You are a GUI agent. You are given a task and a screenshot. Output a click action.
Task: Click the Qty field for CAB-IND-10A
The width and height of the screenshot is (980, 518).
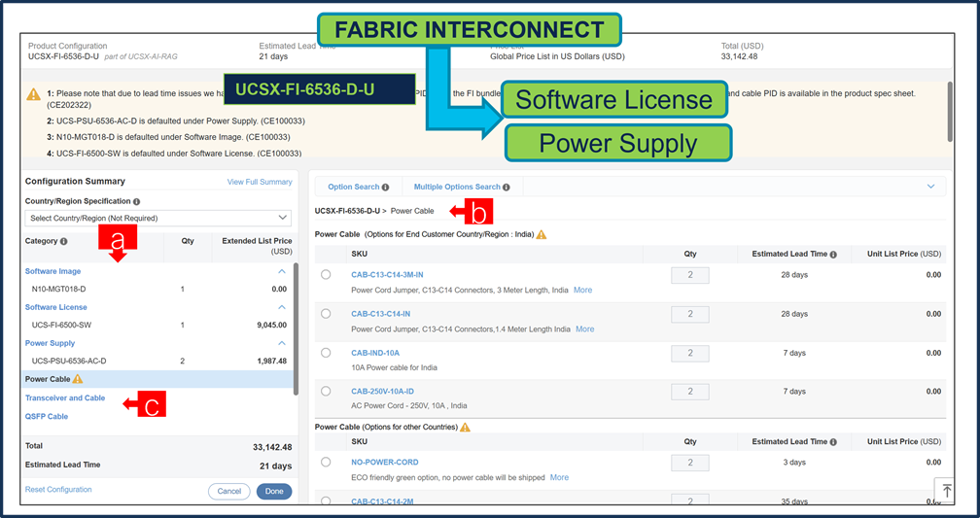point(690,353)
